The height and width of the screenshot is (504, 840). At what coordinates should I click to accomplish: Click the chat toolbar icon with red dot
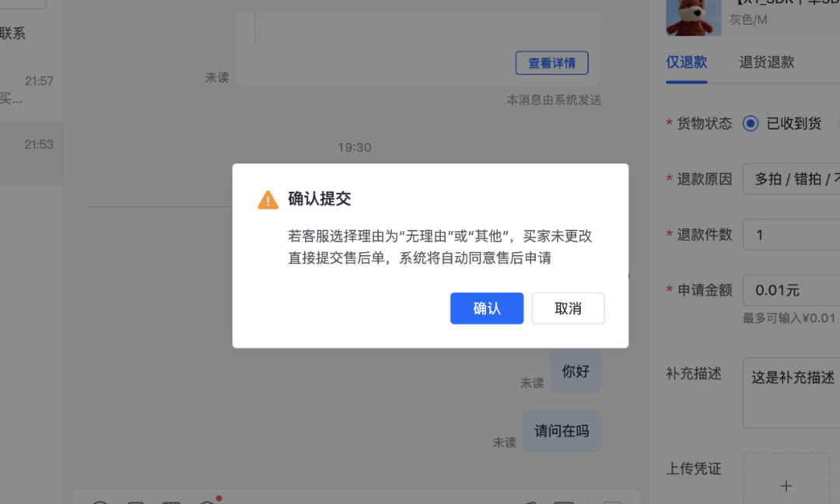pyautogui.click(x=208, y=502)
